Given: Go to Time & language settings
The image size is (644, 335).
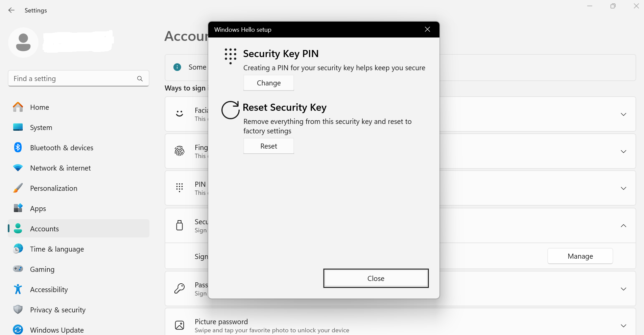Looking at the screenshot, I should (x=57, y=249).
